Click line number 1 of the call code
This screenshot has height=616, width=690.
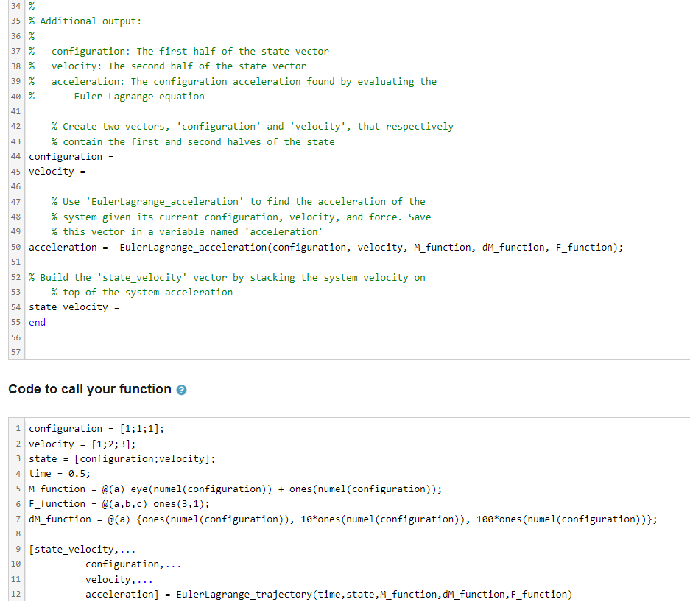click(17, 428)
